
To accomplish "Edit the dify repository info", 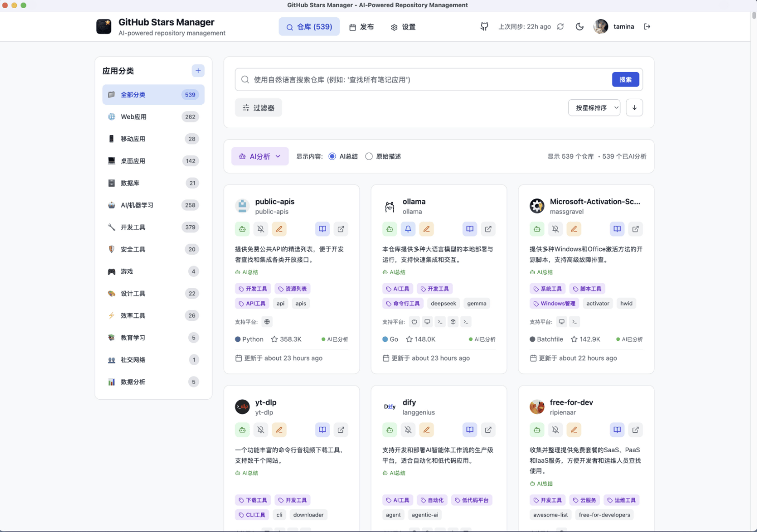I will [426, 430].
